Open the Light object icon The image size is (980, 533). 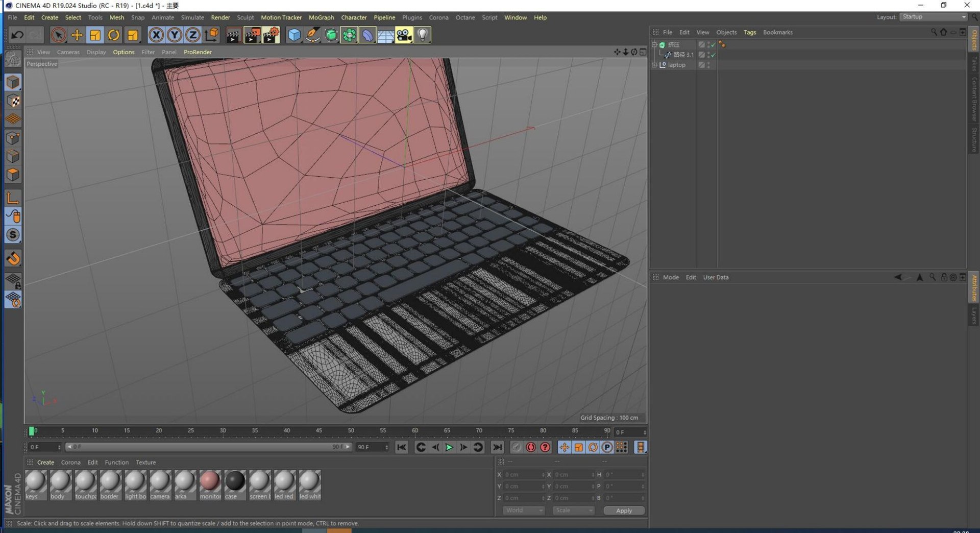tap(422, 35)
